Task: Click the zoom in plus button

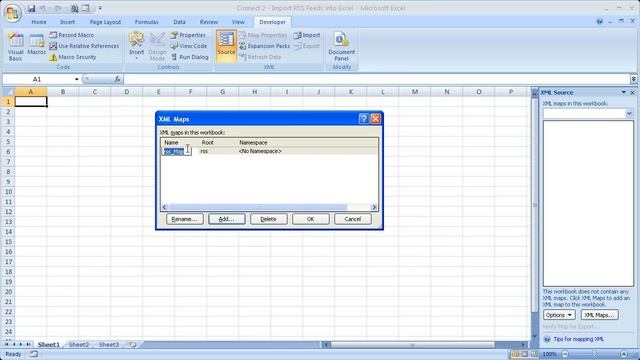Action: coord(624,354)
